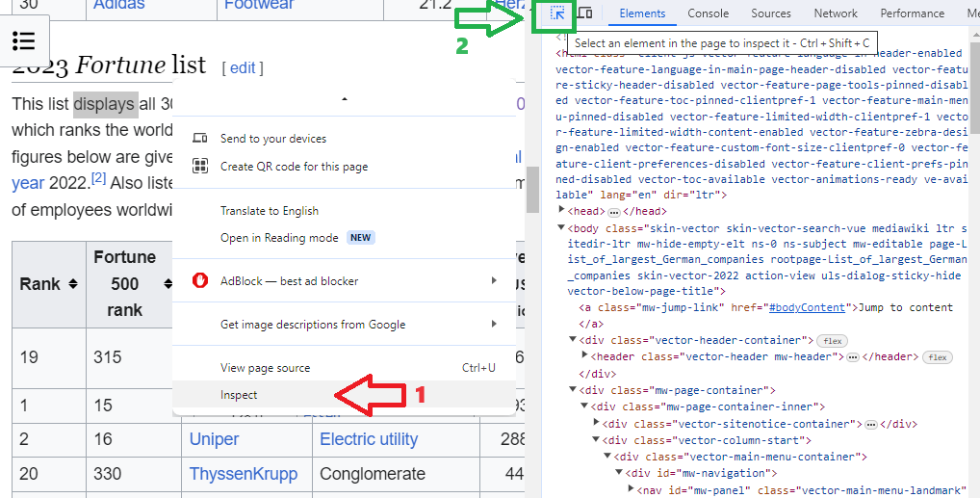This screenshot has width=980, height=498.
Task: Sort table by Fortune 500 rank arrows
Action: pyautogui.click(x=168, y=284)
